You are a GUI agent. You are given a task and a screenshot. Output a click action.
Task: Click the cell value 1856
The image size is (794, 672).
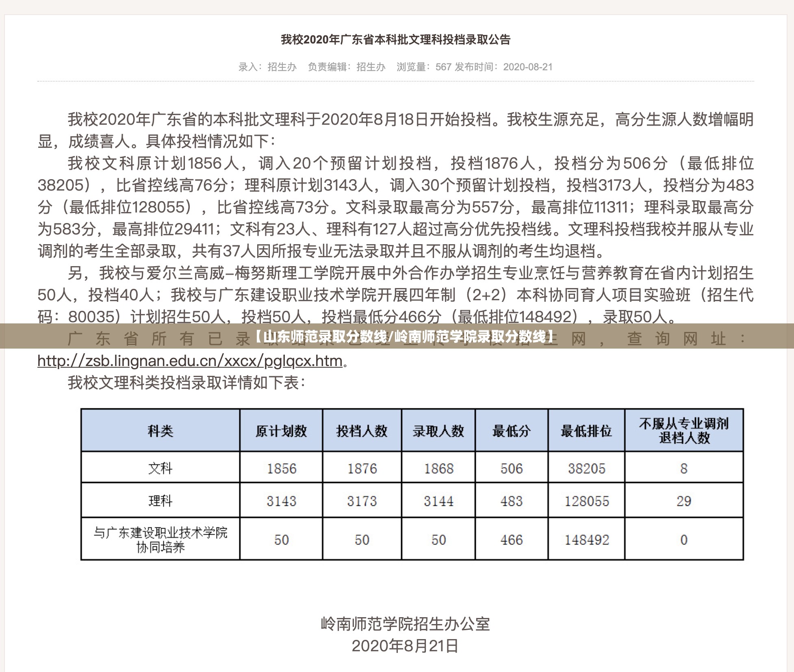(x=282, y=468)
